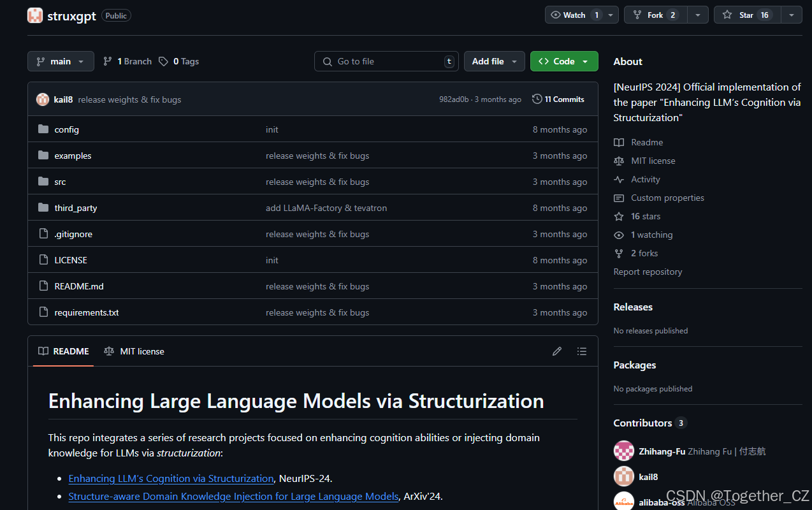This screenshot has height=510, width=812.
Task: Open the 1 Branch link
Action: coord(127,61)
